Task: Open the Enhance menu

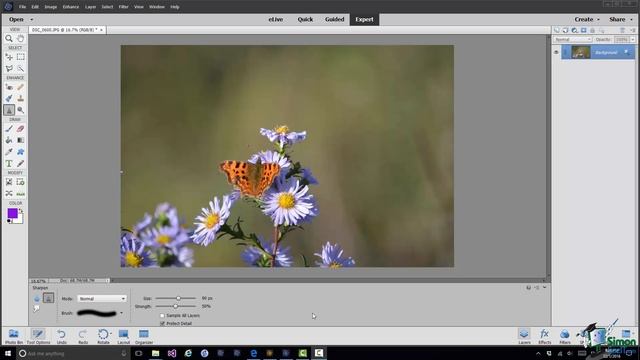Action: 71,7
